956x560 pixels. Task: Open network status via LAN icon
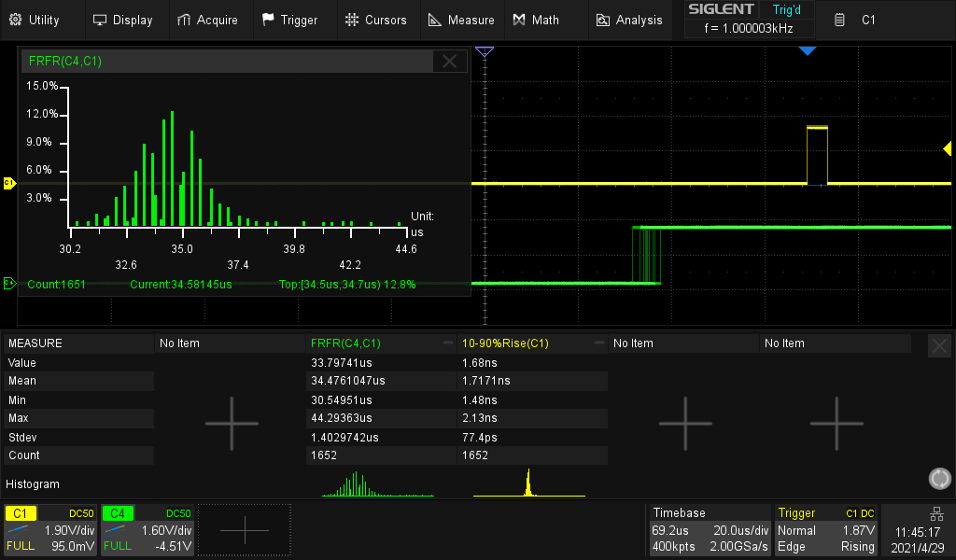click(937, 513)
